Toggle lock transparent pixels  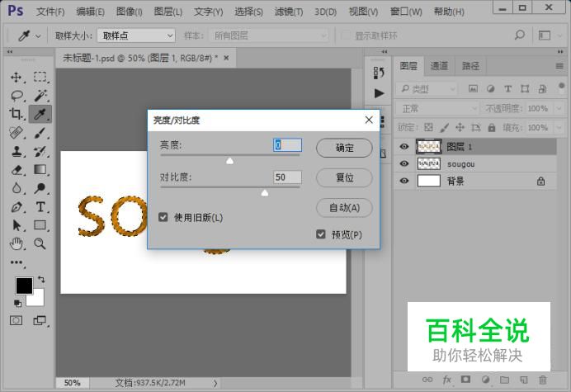point(428,128)
